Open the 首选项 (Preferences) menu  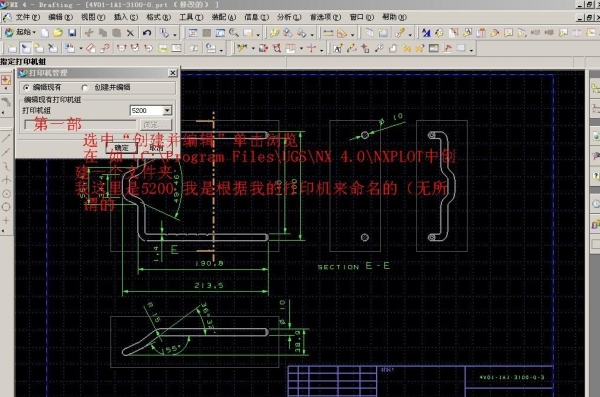(325, 17)
